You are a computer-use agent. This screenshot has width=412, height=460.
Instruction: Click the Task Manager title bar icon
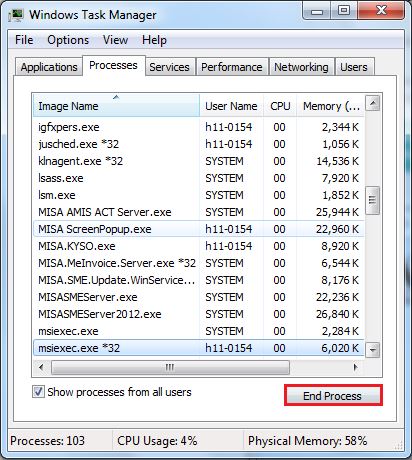point(16,15)
